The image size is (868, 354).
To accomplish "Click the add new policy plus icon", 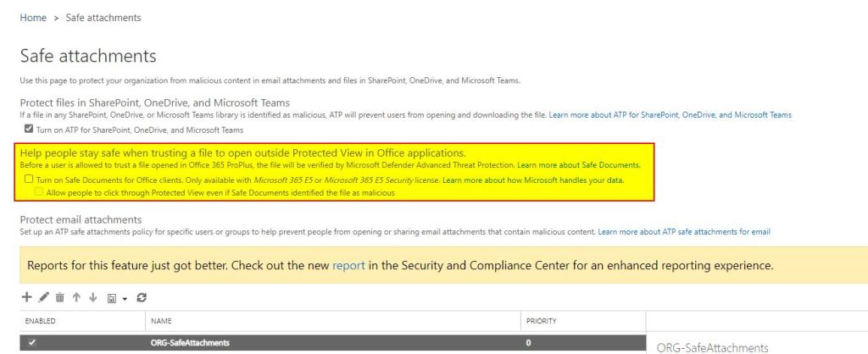I will click(26, 297).
